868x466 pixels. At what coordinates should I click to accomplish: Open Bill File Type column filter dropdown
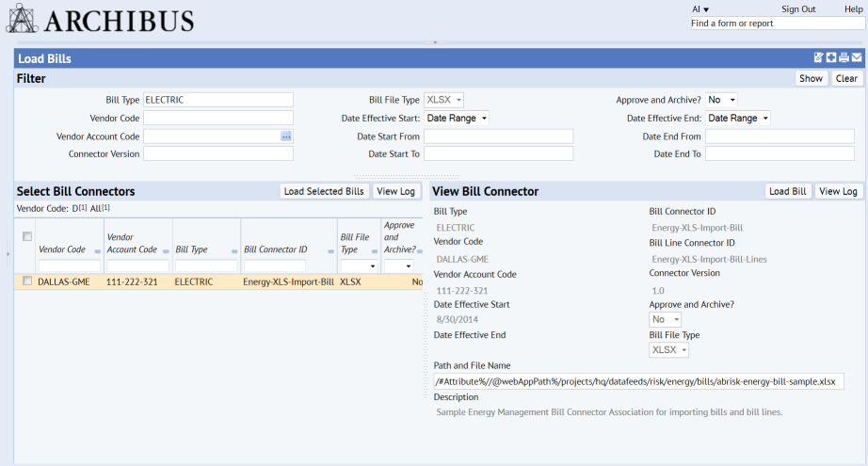(x=360, y=266)
